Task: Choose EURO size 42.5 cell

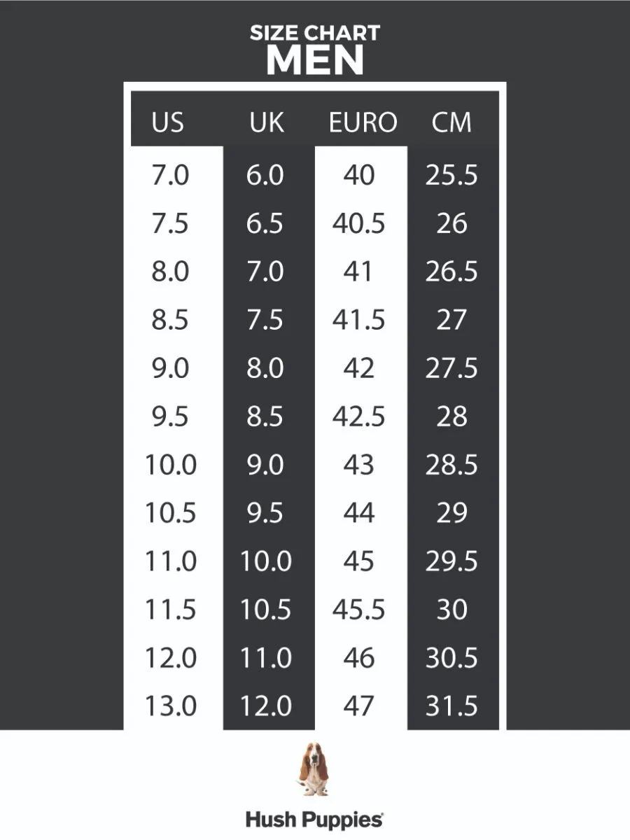Action: point(358,416)
